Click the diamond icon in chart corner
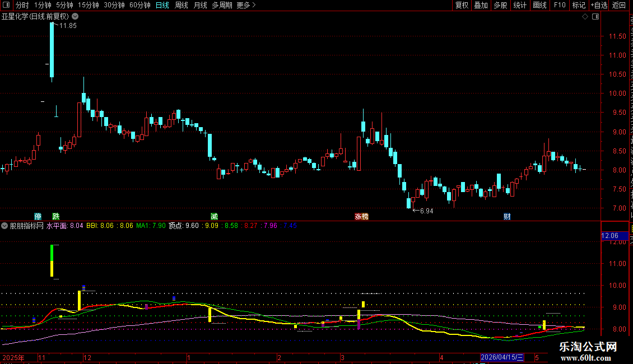633x364 pixels. click(585, 17)
